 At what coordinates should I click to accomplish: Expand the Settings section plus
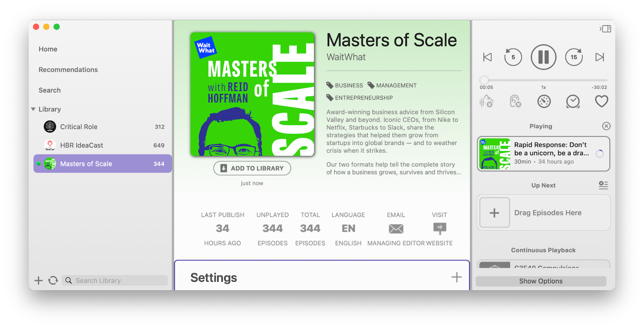tap(456, 277)
